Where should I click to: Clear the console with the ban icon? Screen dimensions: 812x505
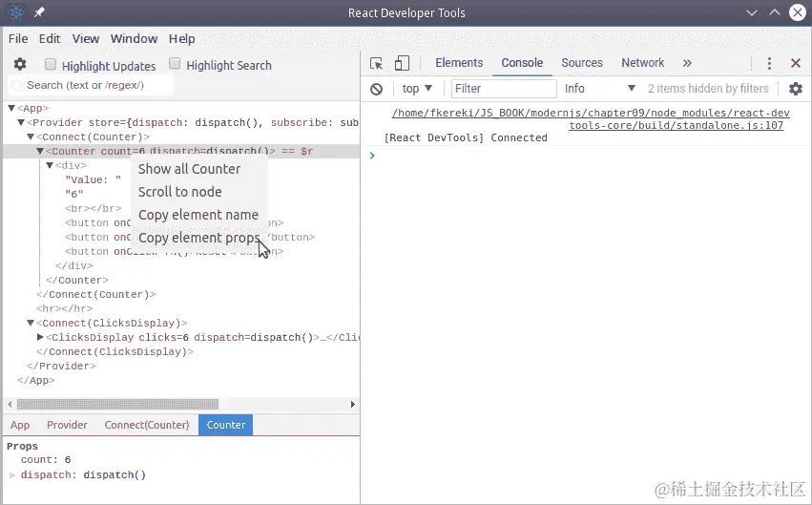[x=377, y=89]
